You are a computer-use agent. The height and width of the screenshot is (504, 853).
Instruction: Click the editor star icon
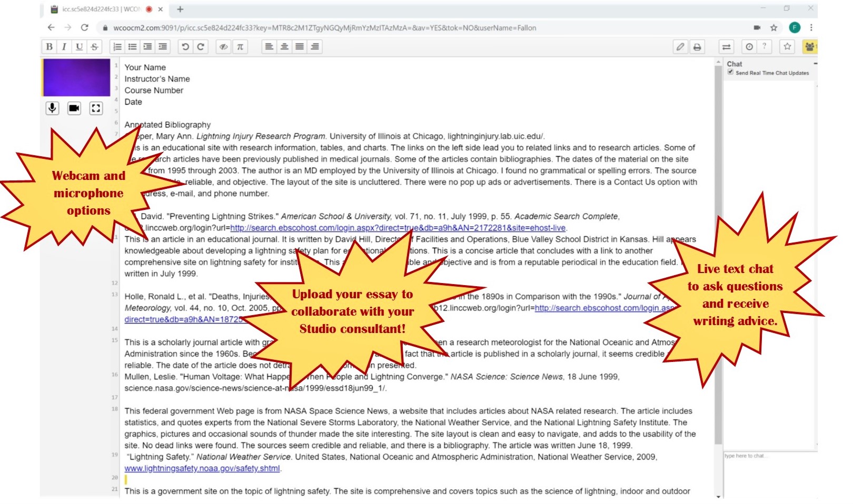click(787, 47)
